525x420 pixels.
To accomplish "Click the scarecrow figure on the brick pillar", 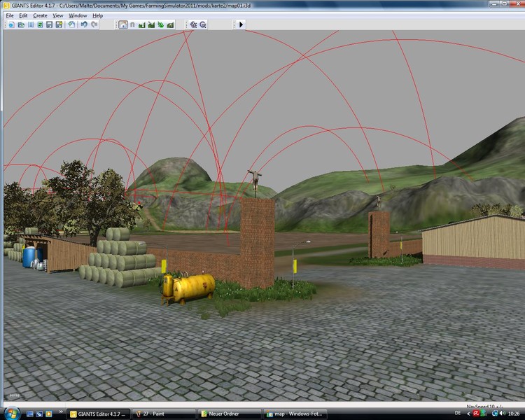I will point(255,182).
